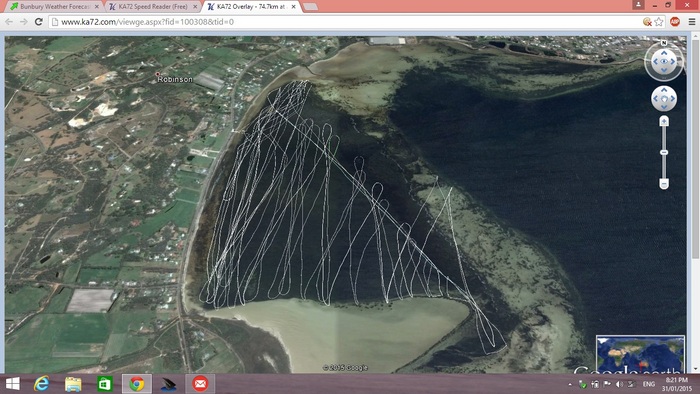
Task: Tilt the view up with look joystick arrow
Action: pyautogui.click(x=664, y=53)
